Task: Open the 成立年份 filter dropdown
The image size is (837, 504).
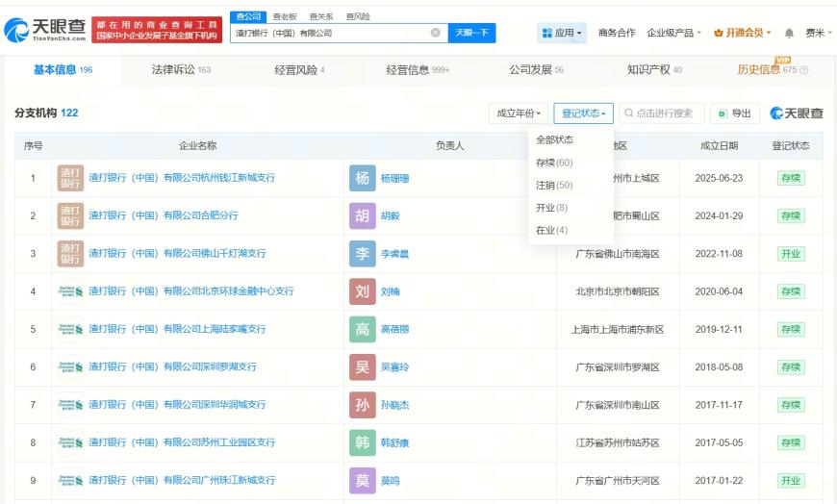Action: pyautogui.click(x=519, y=113)
